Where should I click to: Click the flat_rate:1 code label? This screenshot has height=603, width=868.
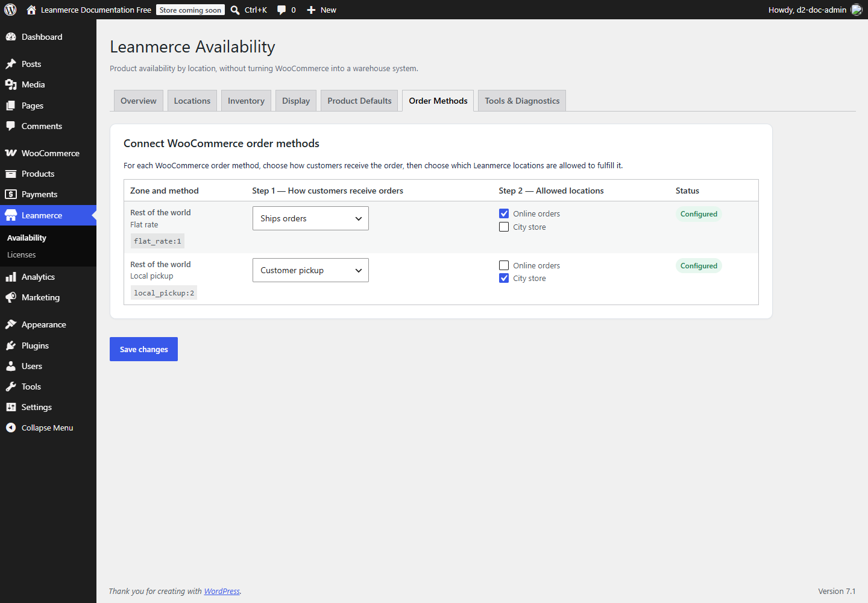[157, 241]
